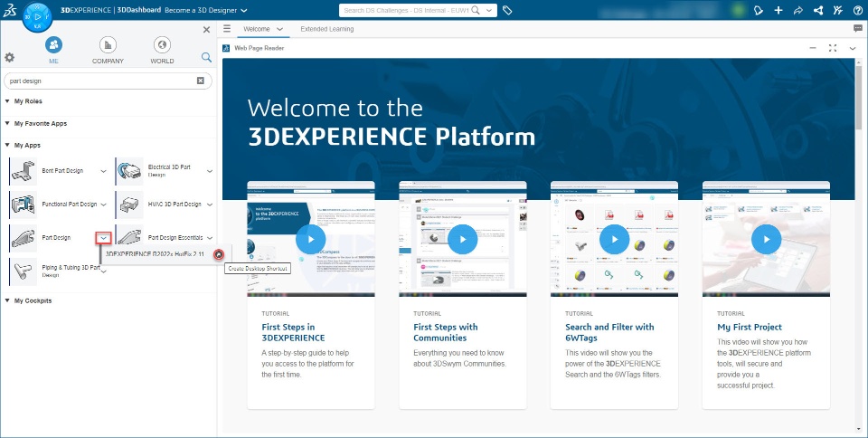
Task: Open the tools icon left of help
Action: (838, 10)
